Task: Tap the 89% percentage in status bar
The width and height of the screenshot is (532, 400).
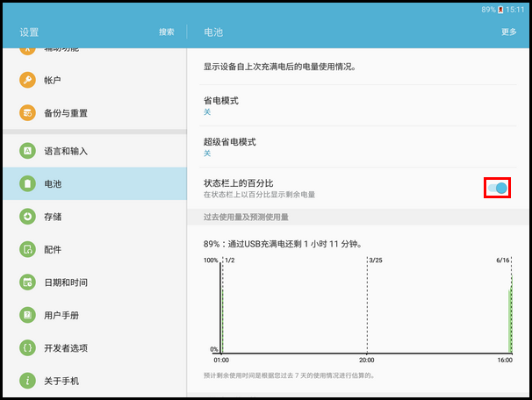Action: click(x=489, y=10)
